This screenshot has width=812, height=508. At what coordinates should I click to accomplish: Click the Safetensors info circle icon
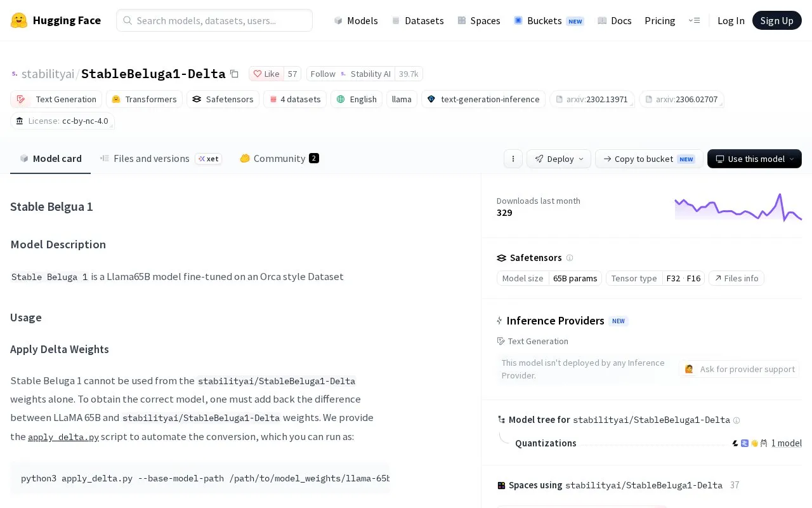(570, 258)
